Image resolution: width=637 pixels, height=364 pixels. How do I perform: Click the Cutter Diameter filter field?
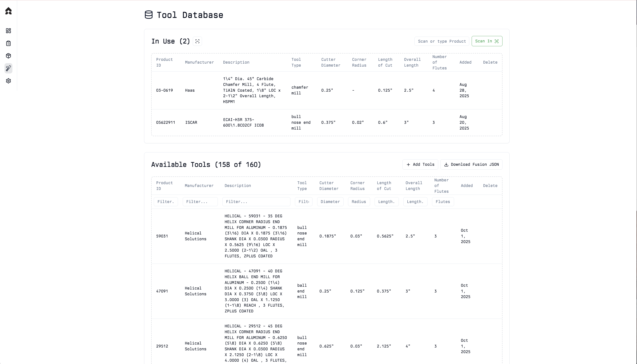coord(330,202)
